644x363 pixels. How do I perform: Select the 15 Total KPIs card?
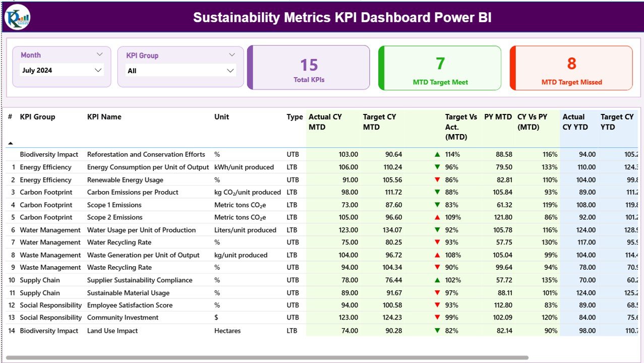[x=309, y=68]
